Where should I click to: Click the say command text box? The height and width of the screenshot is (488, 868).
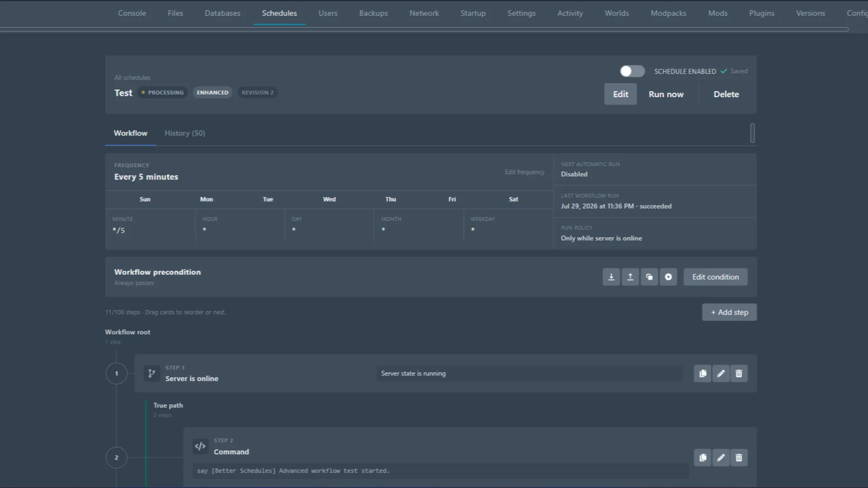(441, 471)
